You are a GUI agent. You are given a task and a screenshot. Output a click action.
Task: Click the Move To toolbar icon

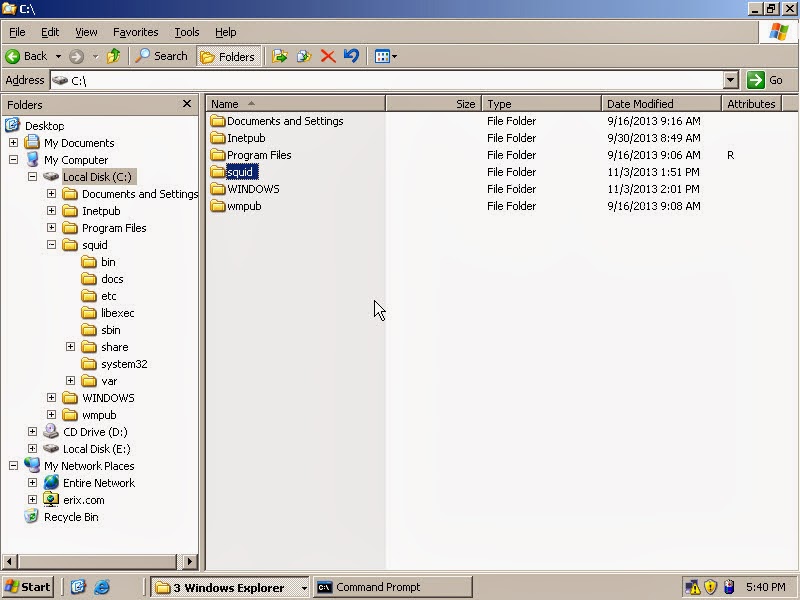tap(279, 56)
